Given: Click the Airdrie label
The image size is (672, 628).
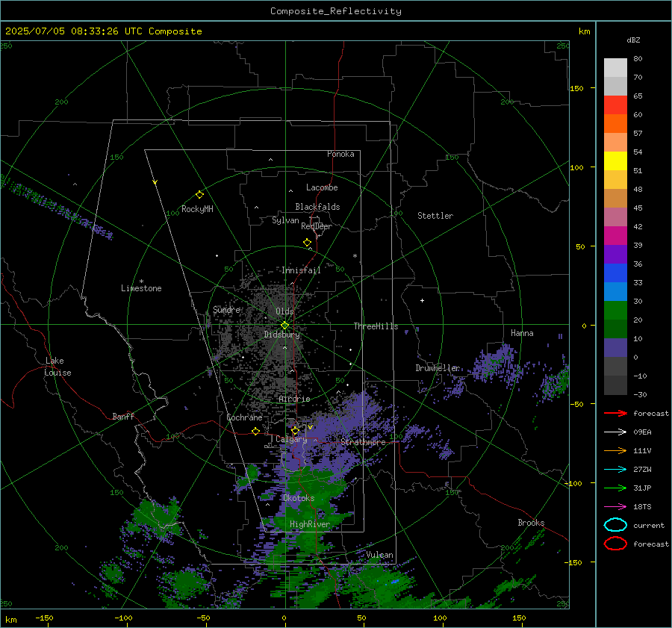Looking at the screenshot, I should point(294,399).
